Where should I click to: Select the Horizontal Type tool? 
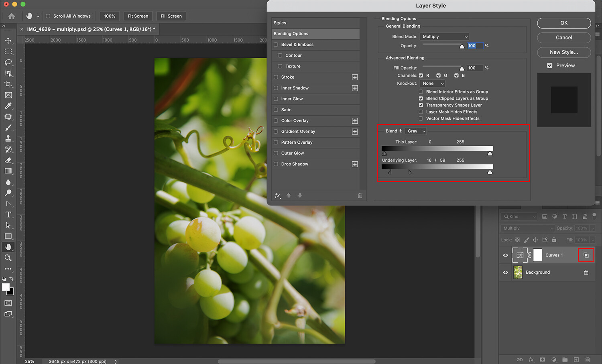pyautogui.click(x=8, y=215)
